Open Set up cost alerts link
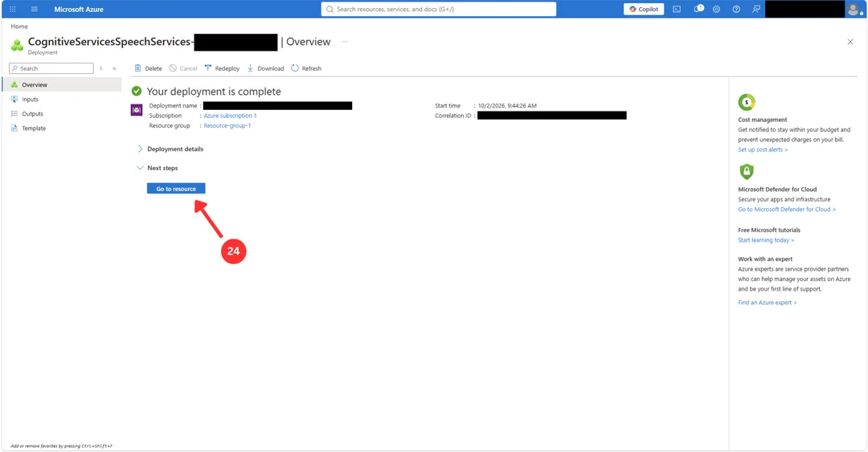The width and height of the screenshot is (868, 452). [x=762, y=149]
